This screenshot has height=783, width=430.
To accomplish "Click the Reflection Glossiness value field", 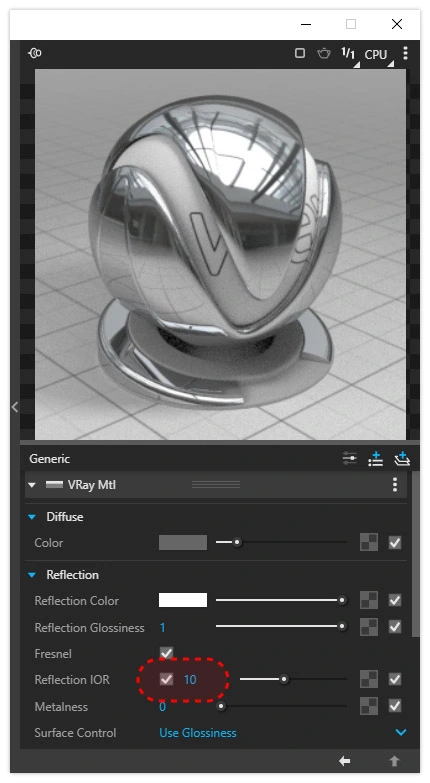I will coord(163,627).
